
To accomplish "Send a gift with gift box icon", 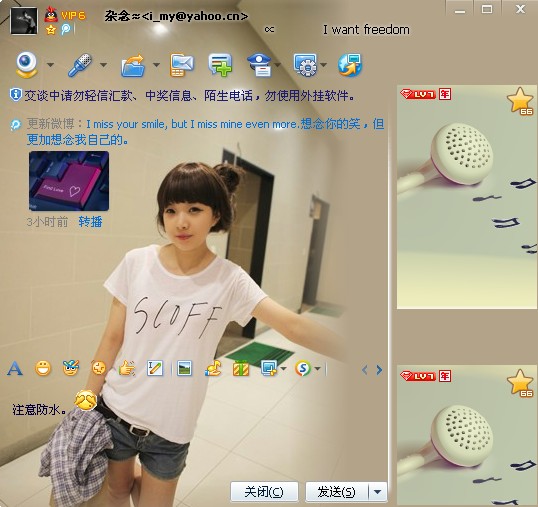I will (x=241, y=368).
